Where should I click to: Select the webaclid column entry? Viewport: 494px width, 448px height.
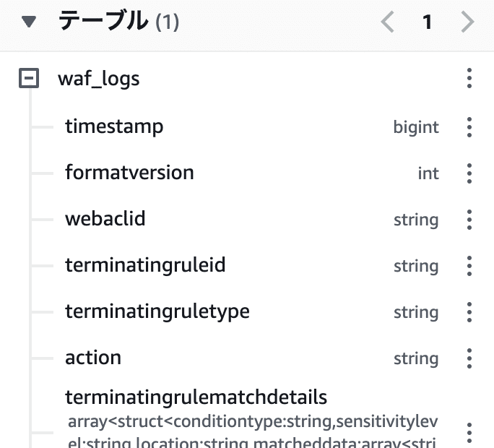tap(105, 218)
